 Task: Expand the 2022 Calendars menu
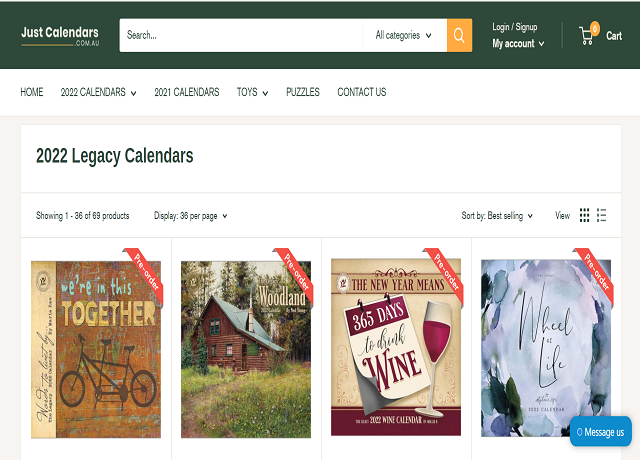(98, 92)
